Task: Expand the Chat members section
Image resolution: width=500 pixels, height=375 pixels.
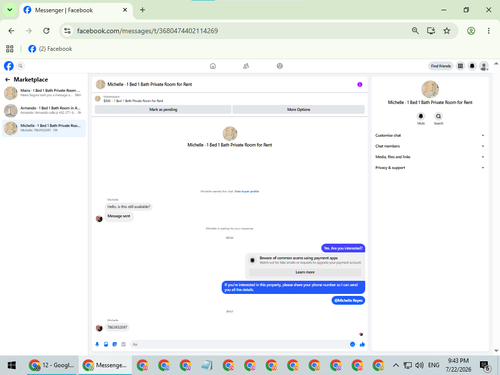Action: (430, 146)
